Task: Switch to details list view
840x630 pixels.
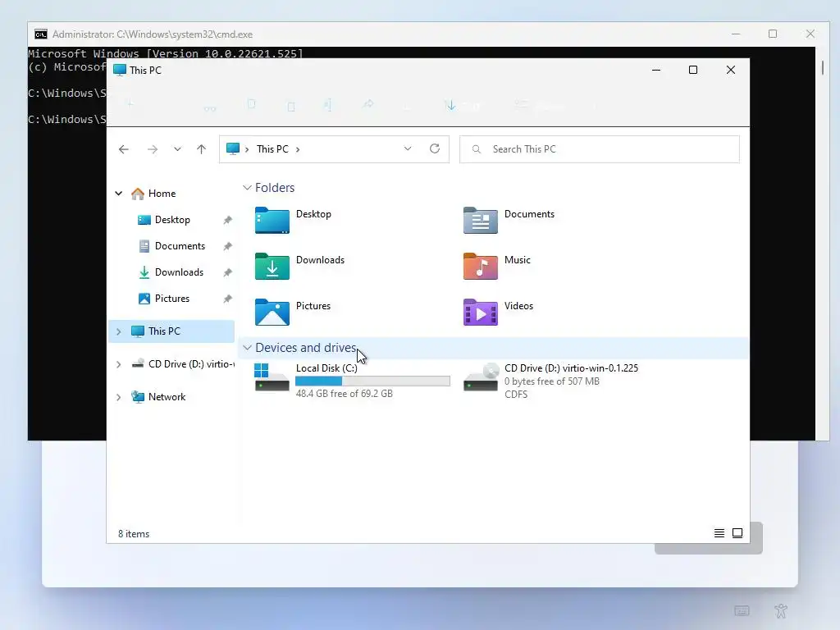Action: [719, 533]
